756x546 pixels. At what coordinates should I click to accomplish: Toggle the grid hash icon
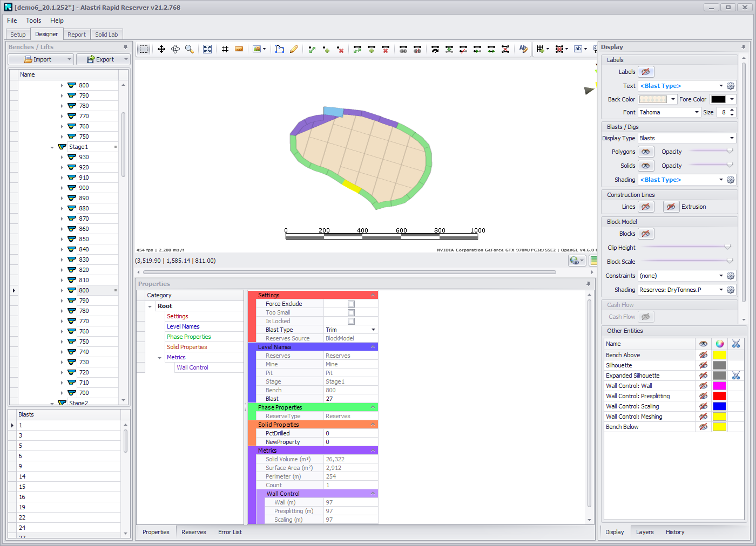pyautogui.click(x=225, y=49)
